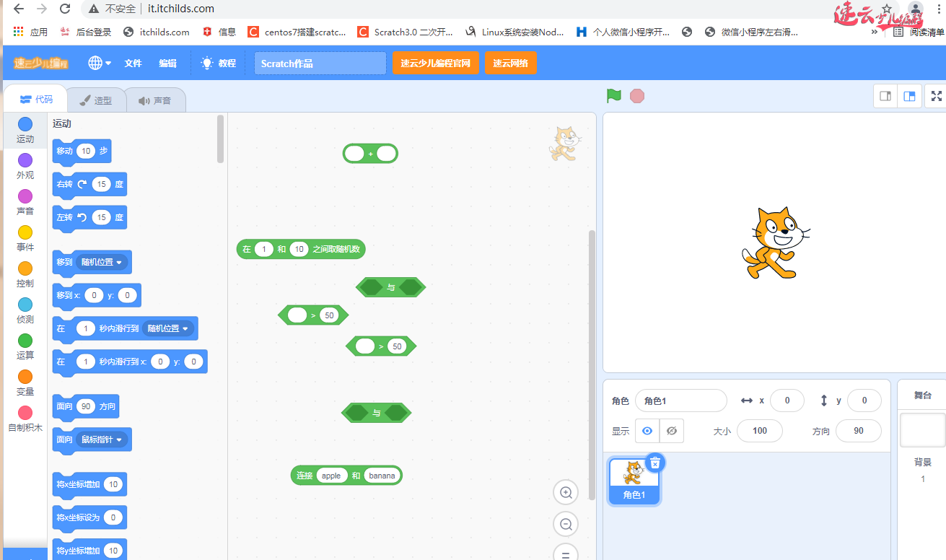This screenshot has width=946, height=560.
Task: Click the 速云少儿编程官网 button
Action: (x=435, y=63)
